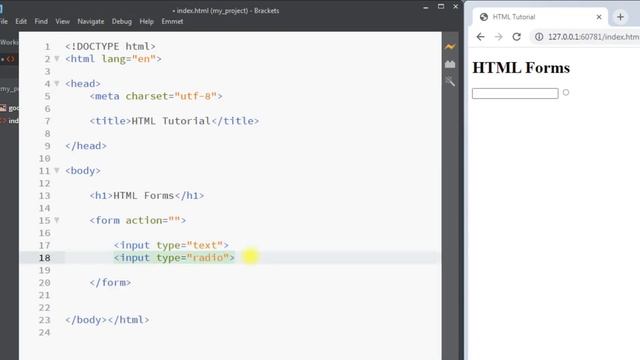This screenshot has width=640, height=360.
Task: Close the Brackets window
Action: [x=456, y=7]
